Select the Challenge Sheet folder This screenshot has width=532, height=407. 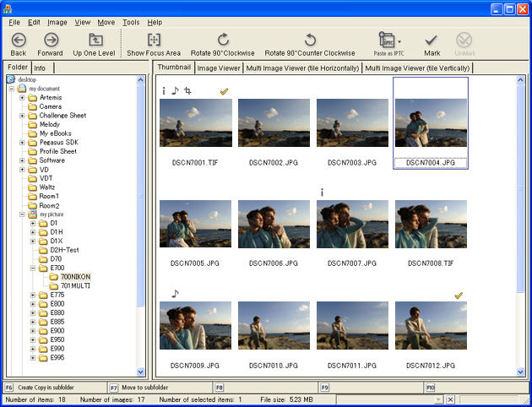pos(62,116)
